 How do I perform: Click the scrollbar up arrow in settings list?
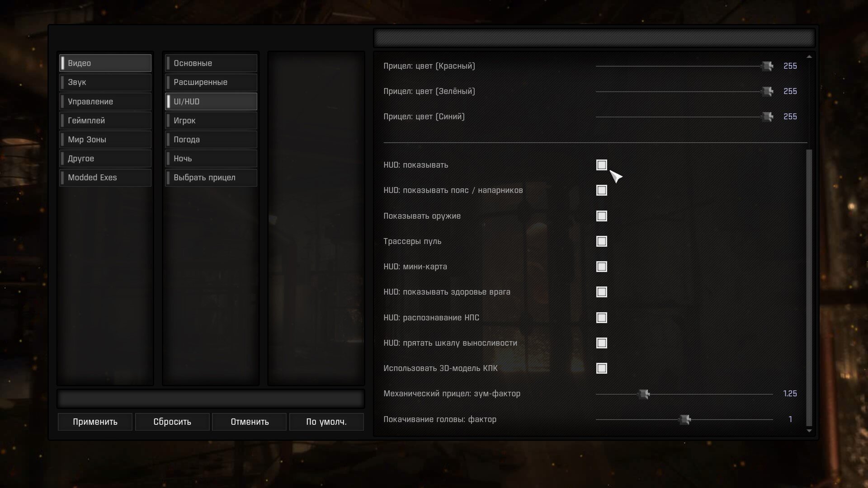click(809, 56)
